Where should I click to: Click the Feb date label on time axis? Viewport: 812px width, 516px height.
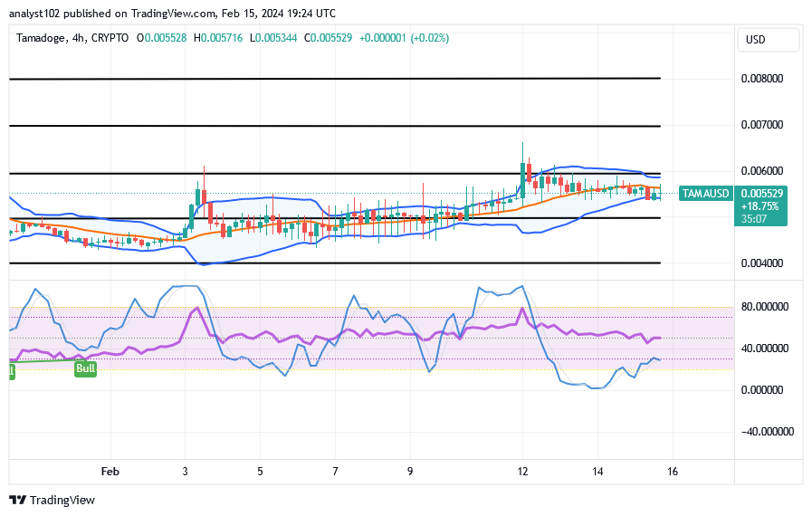(110, 472)
